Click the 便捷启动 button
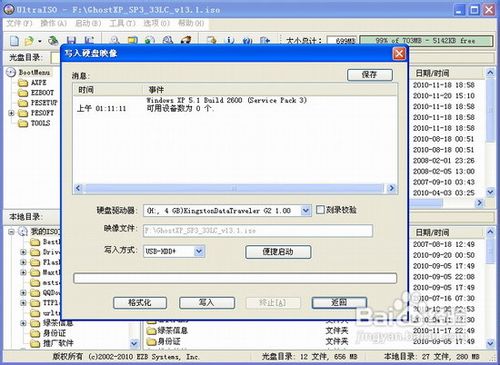This screenshot has width=500, height=365. click(278, 252)
